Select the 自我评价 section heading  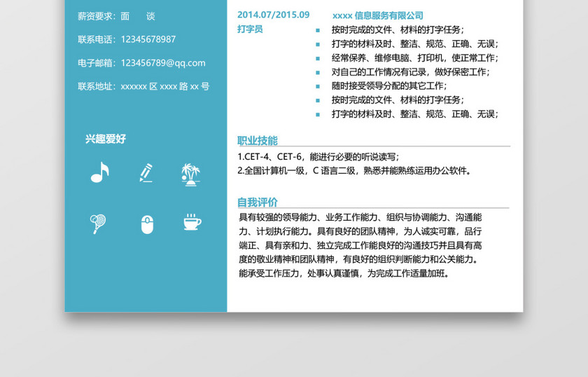tap(258, 202)
